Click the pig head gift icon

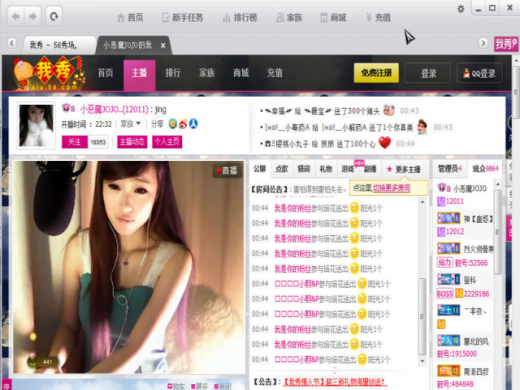(x=389, y=110)
